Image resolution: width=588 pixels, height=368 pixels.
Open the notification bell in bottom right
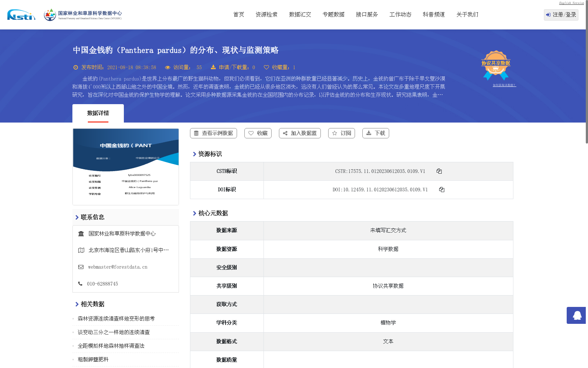coord(576,315)
